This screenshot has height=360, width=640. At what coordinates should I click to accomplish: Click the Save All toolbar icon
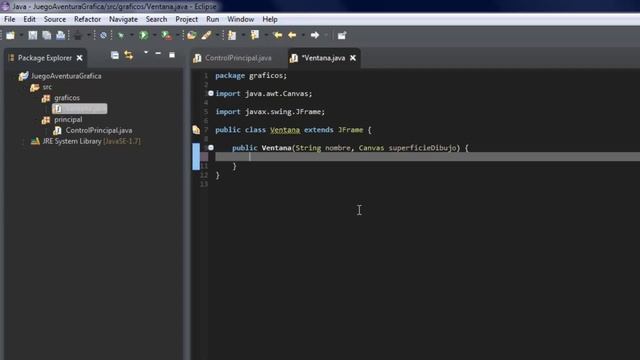point(47,36)
